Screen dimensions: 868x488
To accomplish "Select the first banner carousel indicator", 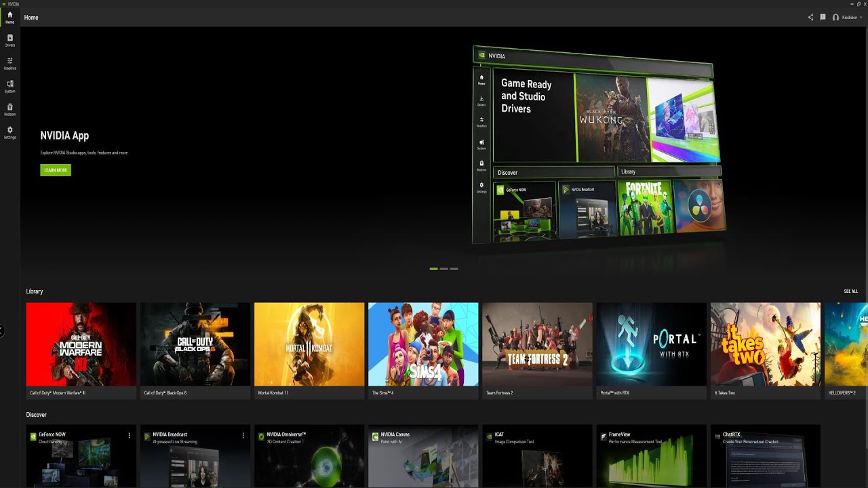I will (434, 268).
